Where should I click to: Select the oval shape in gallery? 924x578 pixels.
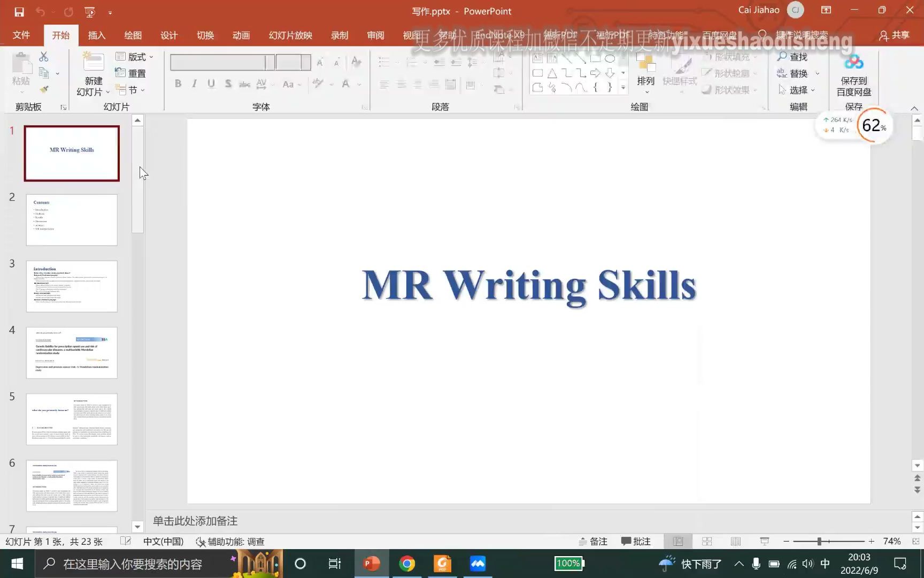point(610,58)
